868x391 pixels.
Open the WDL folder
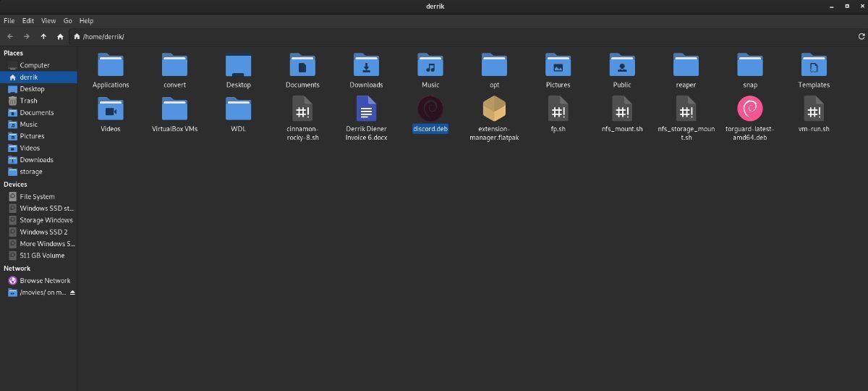click(238, 109)
